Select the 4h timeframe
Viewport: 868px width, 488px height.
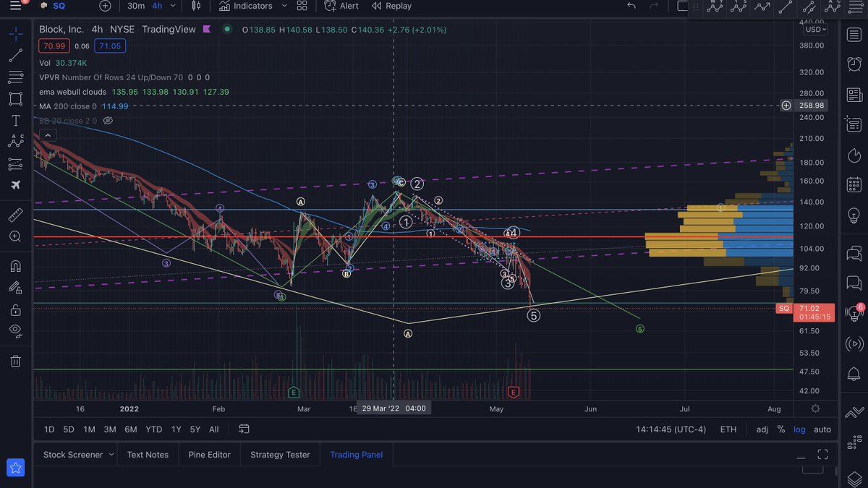[x=156, y=6]
